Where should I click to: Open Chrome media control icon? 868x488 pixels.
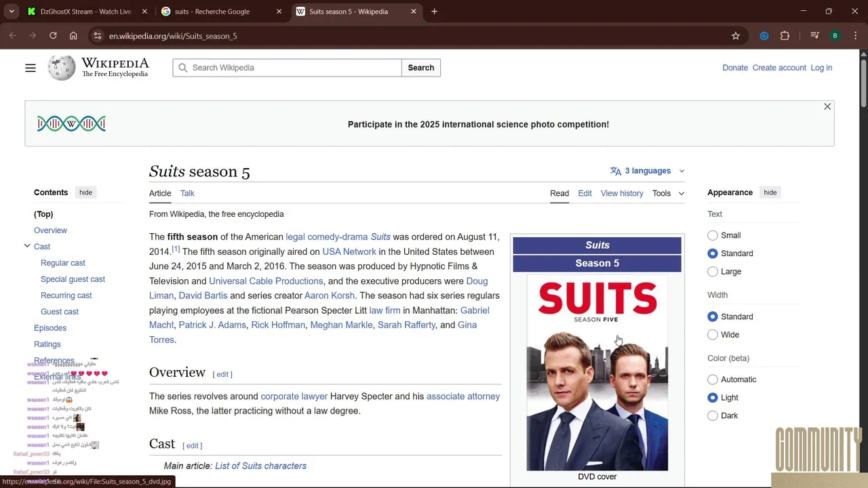coord(815,36)
